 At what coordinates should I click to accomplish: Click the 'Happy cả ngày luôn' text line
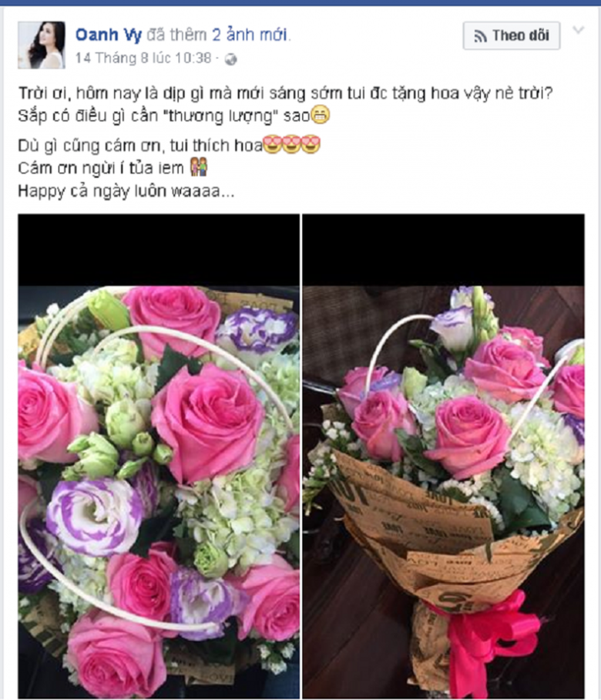coord(126,191)
